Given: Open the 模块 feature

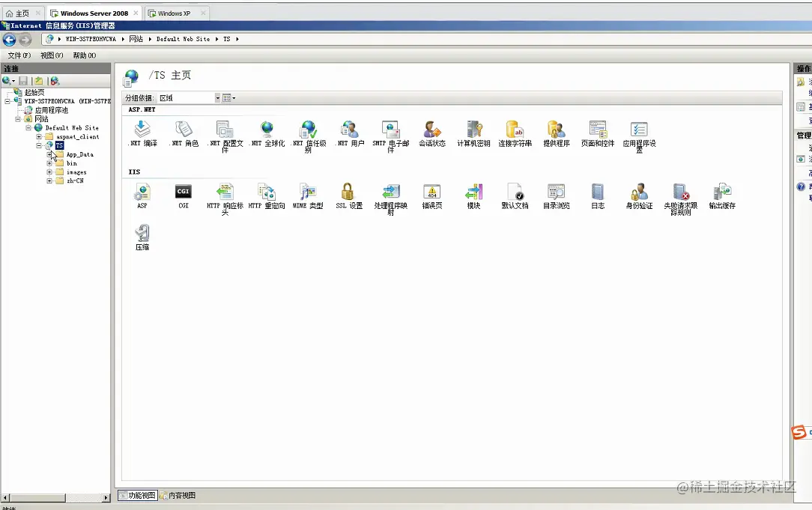Looking at the screenshot, I should [474, 195].
